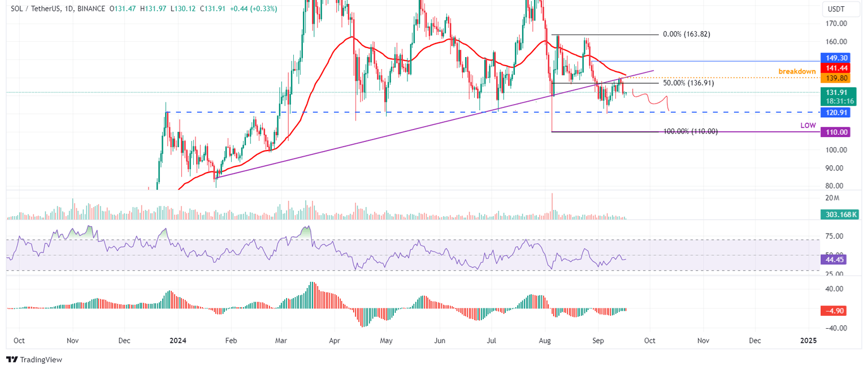Click the RSI value 44.45
Screen dimensions: 868x370
(x=835, y=259)
